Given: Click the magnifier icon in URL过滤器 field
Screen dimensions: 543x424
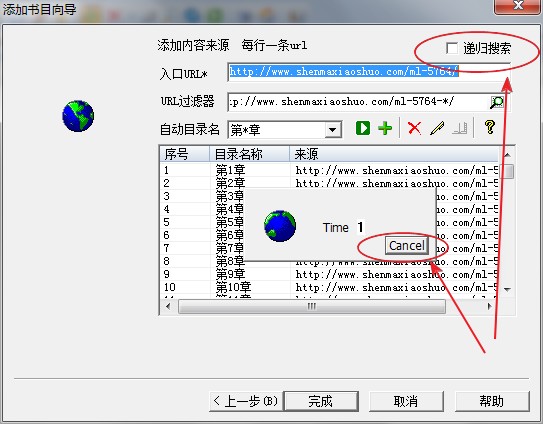Looking at the screenshot, I should coord(496,102).
